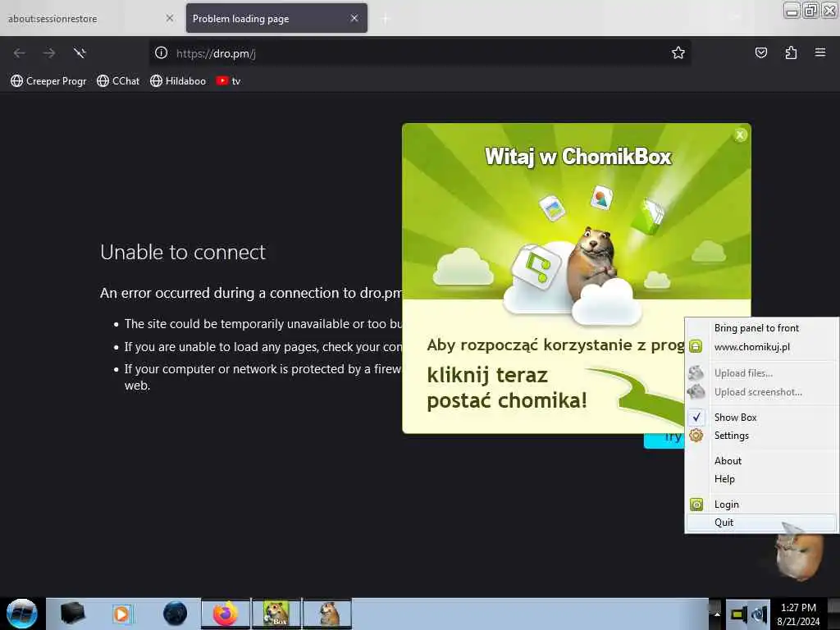
Task: Close the Problem loading page tab
Action: click(x=354, y=18)
